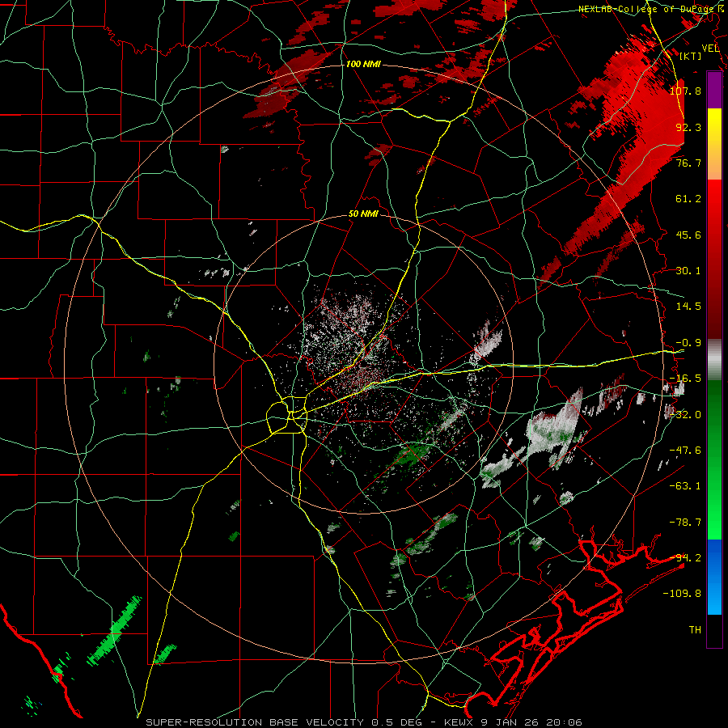This screenshot has width=728, height=728.
Task: Click the -94.2 legend value
Action: click(x=685, y=558)
